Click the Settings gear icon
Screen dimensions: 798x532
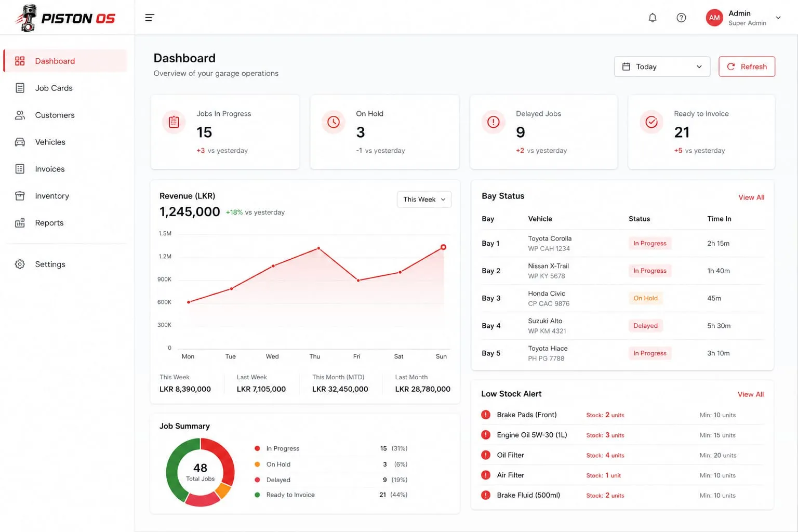20,264
